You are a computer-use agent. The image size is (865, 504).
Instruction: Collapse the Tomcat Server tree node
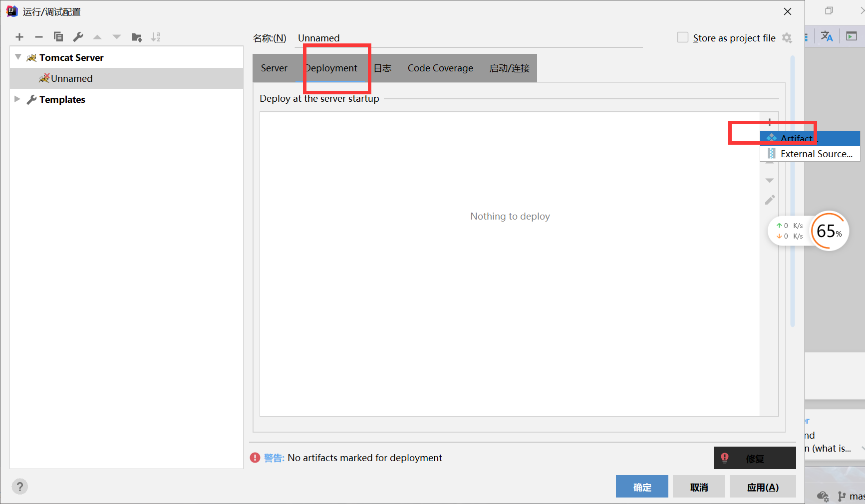coord(18,57)
